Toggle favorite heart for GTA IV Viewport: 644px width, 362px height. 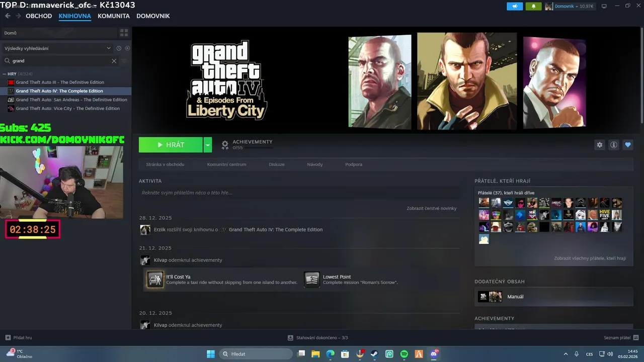point(628,145)
